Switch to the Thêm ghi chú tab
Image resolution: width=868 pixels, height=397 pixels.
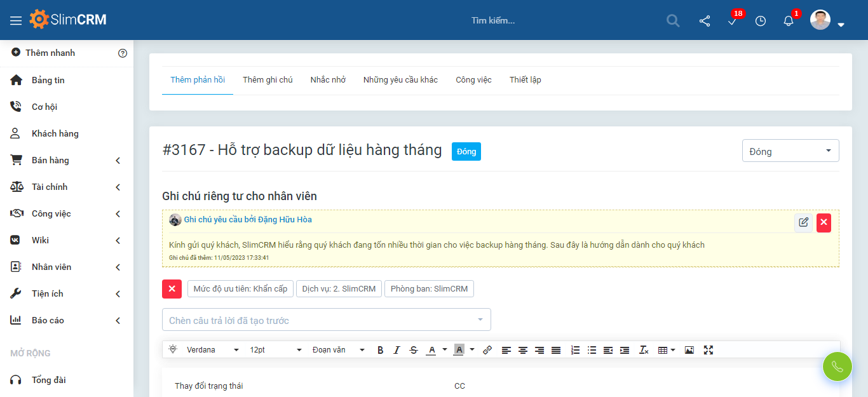[268, 80]
